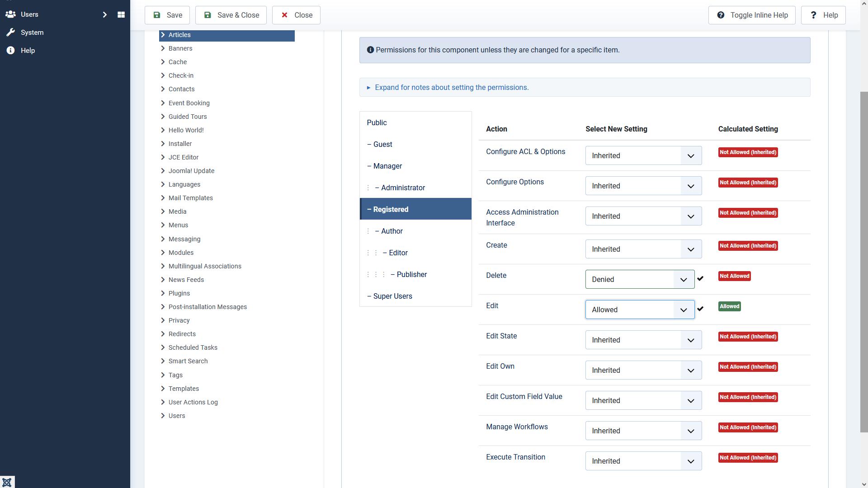
Task: Select the Users icon in the sidebar
Action: coord(10,14)
